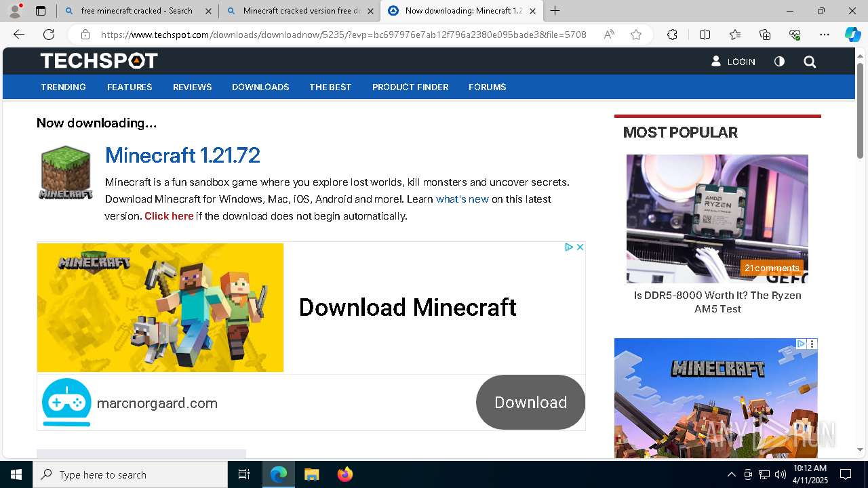The image size is (868, 488).
Task: Close the Download Minecraft ad with X
Action: pos(580,247)
